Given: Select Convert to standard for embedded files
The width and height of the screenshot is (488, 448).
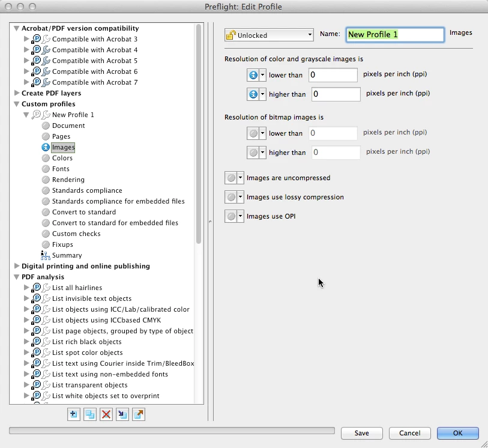Looking at the screenshot, I should pyautogui.click(x=115, y=223).
